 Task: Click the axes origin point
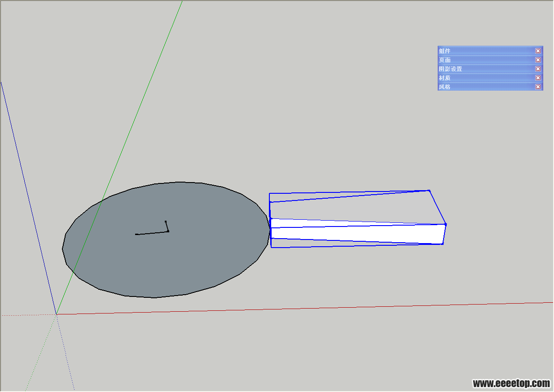[57, 314]
